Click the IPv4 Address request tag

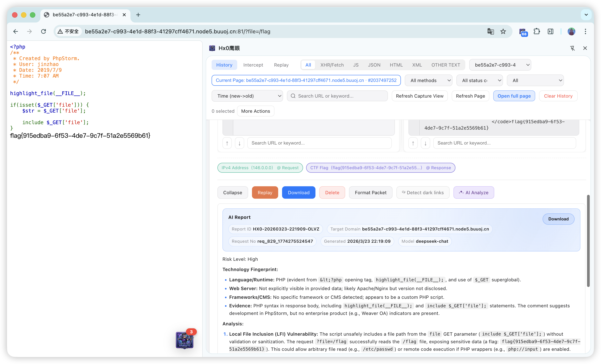pyautogui.click(x=260, y=168)
